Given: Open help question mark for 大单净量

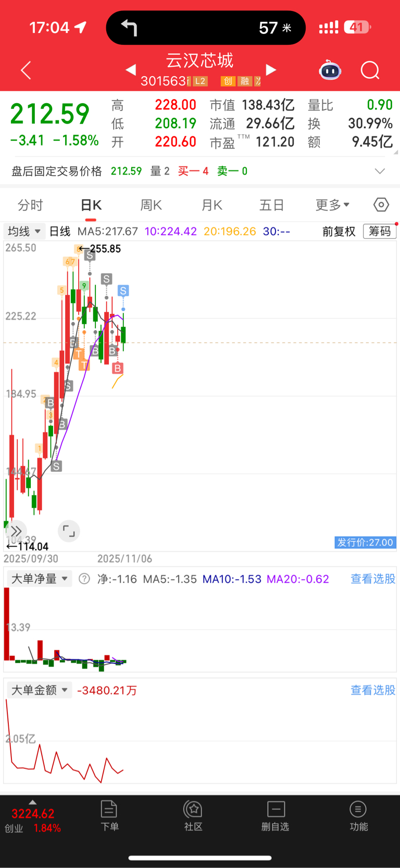Looking at the screenshot, I should point(84,579).
